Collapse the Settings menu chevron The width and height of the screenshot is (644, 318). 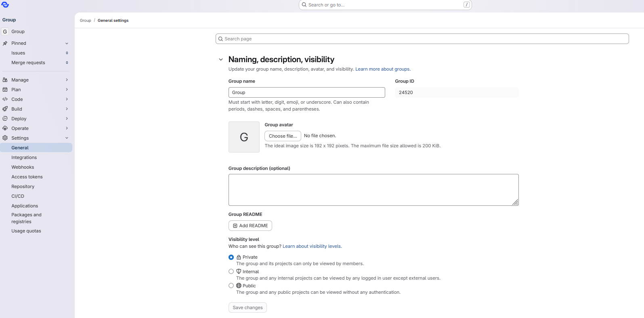tap(67, 138)
